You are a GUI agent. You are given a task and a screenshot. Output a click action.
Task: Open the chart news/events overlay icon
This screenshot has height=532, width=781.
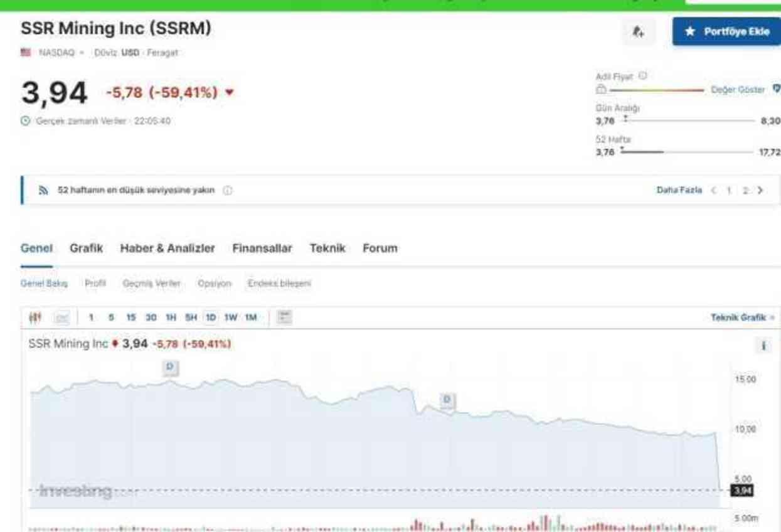(x=284, y=317)
